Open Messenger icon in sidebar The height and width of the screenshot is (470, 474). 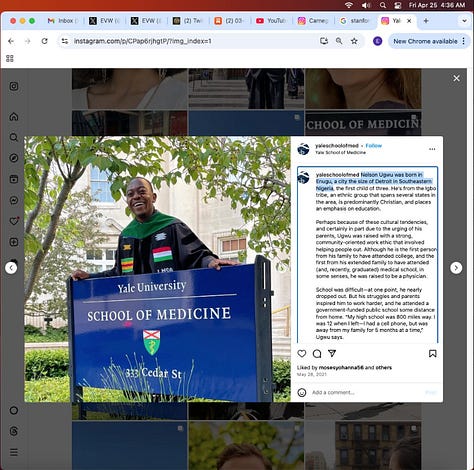pyautogui.click(x=14, y=200)
